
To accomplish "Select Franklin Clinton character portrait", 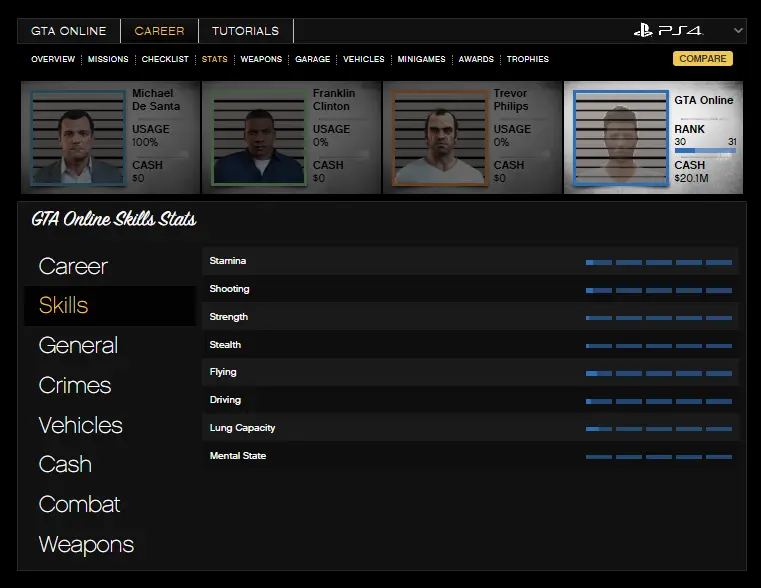I will point(259,137).
